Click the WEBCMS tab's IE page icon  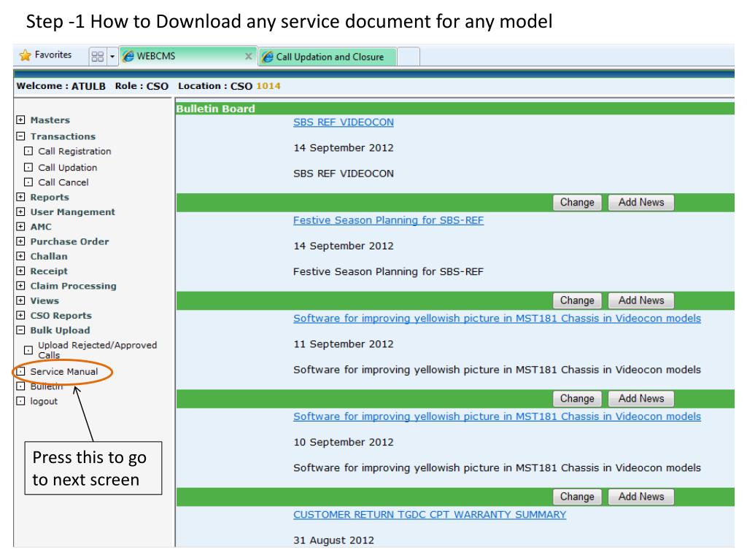click(128, 56)
